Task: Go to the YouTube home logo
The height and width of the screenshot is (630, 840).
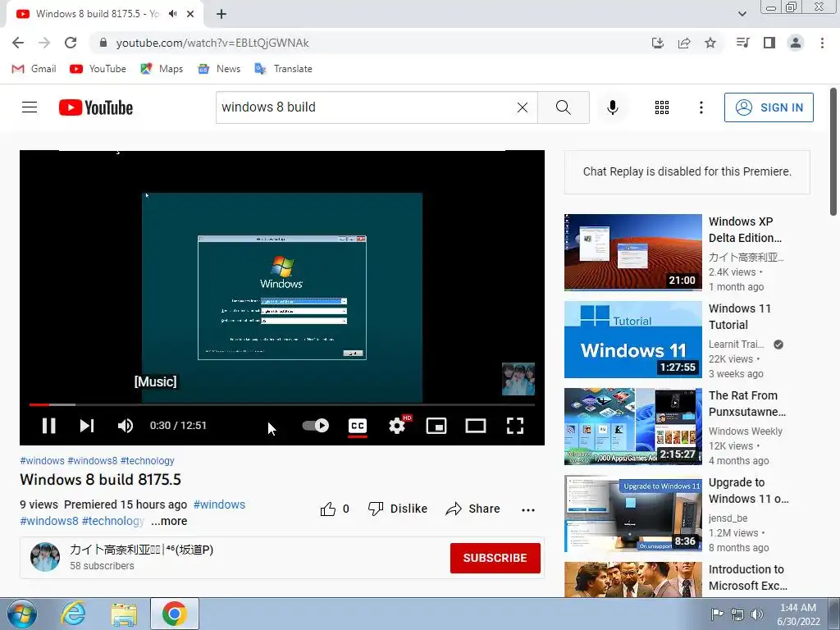Action: pos(96,107)
